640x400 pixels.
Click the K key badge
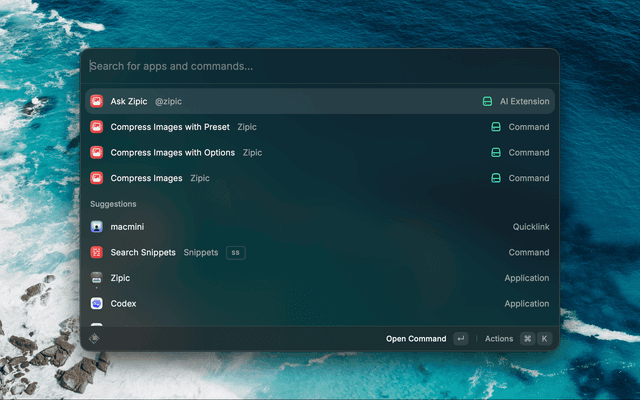pos(544,339)
